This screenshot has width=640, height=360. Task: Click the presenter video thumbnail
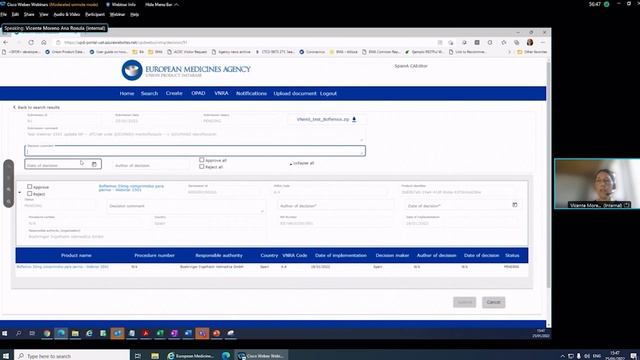coord(597,184)
